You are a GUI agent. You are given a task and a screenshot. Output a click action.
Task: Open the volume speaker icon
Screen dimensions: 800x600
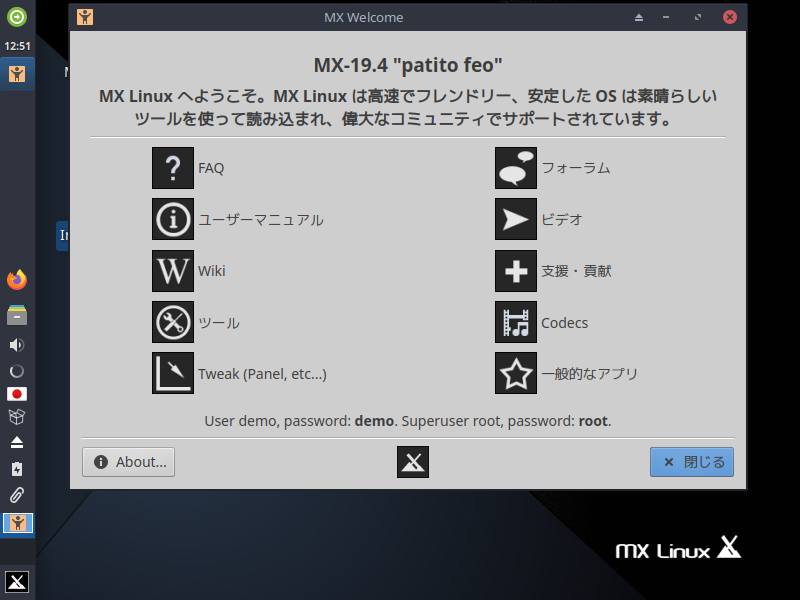(x=17, y=345)
